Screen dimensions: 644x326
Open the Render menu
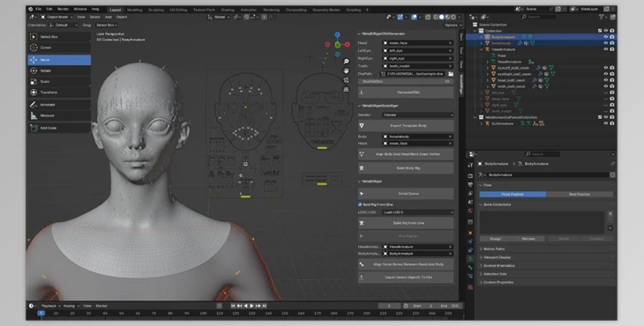pyautogui.click(x=64, y=9)
